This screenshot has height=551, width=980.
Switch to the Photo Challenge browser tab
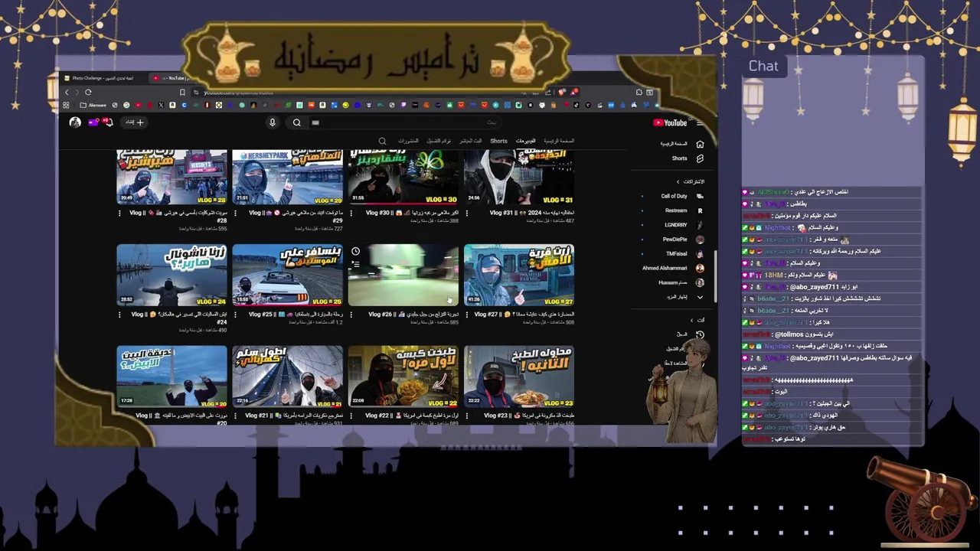[103, 78]
